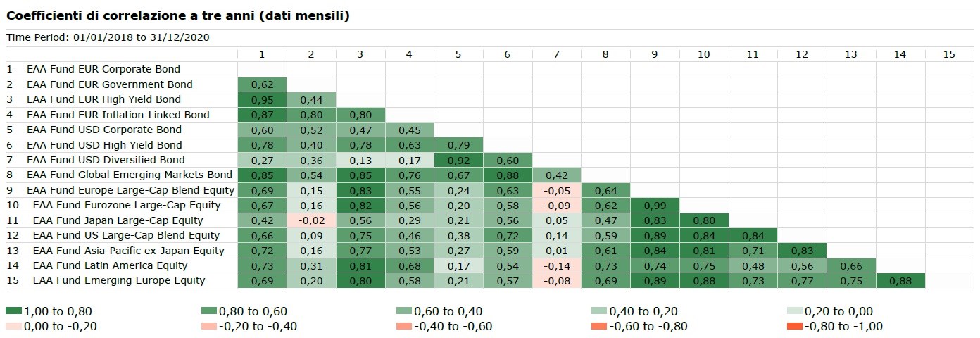Viewport: 980px width, 338px height.
Task: Select the 0,99 correlation cell
Action: point(655,205)
